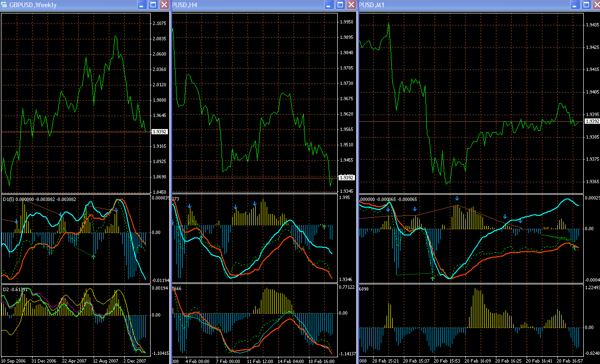Click the 1.8925 price level label
The height and width of the screenshot is (364, 600).
159,161
